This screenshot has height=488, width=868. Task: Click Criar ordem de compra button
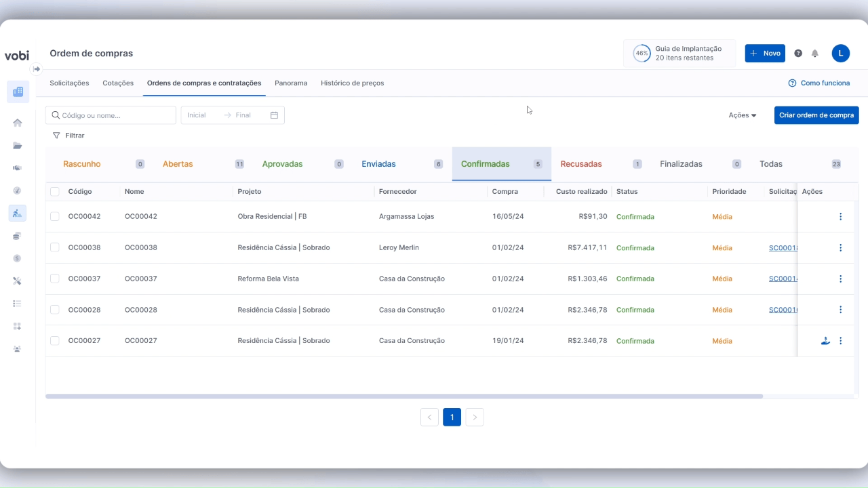click(x=816, y=115)
